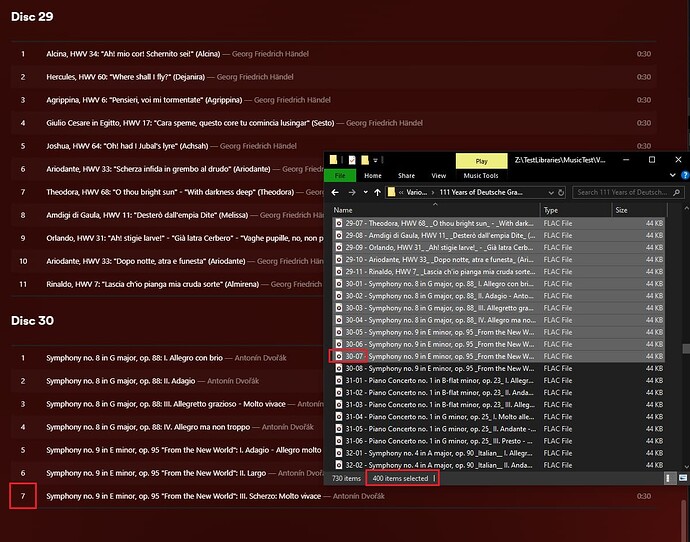Click the file list vertical scrollbar thumb
The height and width of the screenshot is (542, 690).
coord(686,348)
